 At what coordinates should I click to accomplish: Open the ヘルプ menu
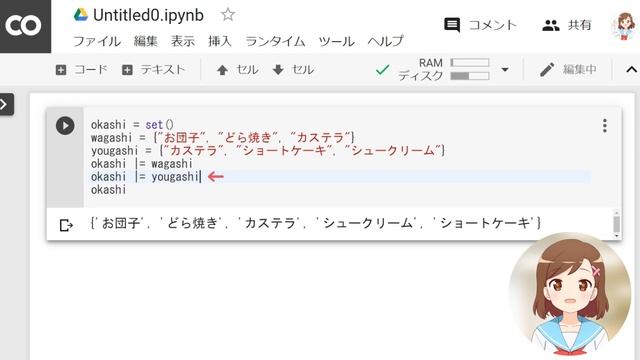click(386, 41)
